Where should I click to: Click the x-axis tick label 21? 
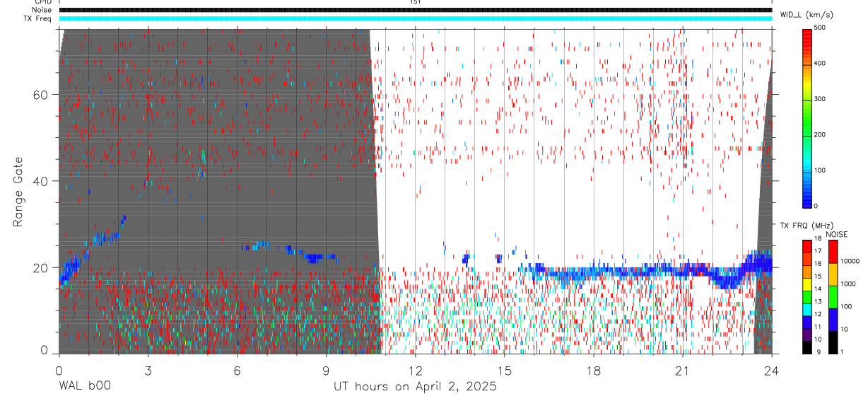[x=682, y=371]
